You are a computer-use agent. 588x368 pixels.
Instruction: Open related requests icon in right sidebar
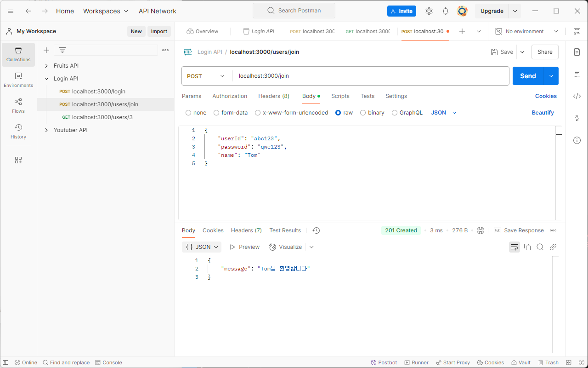point(577,118)
